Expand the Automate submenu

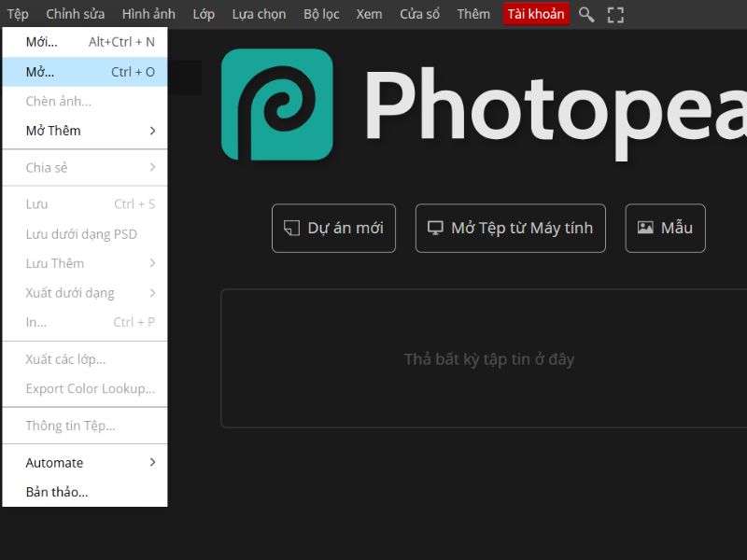coord(85,462)
